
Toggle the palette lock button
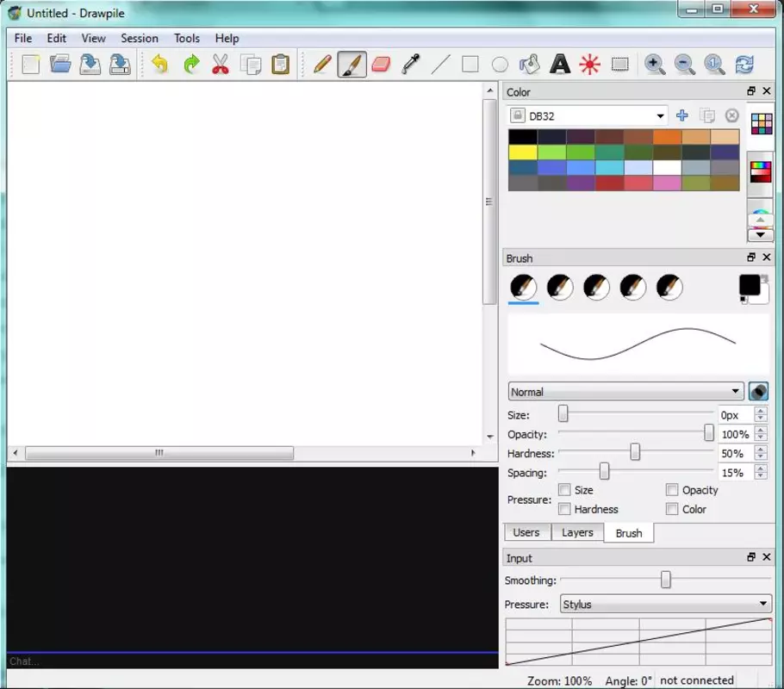pos(518,115)
